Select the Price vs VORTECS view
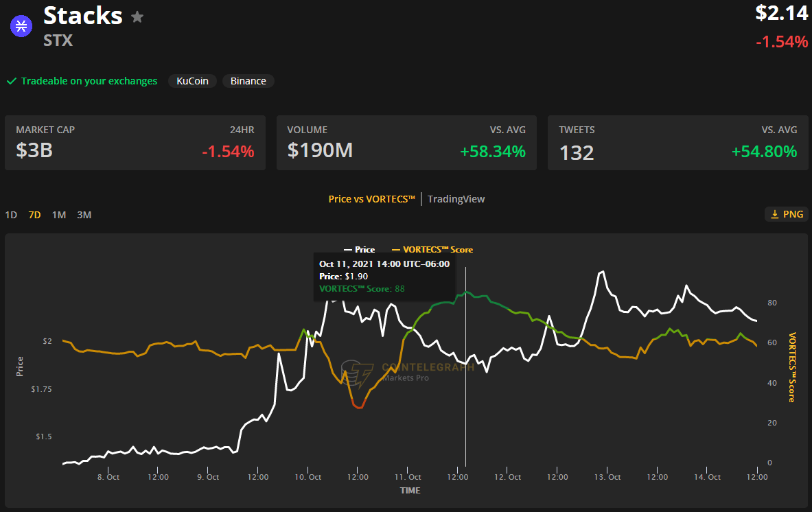 (371, 198)
